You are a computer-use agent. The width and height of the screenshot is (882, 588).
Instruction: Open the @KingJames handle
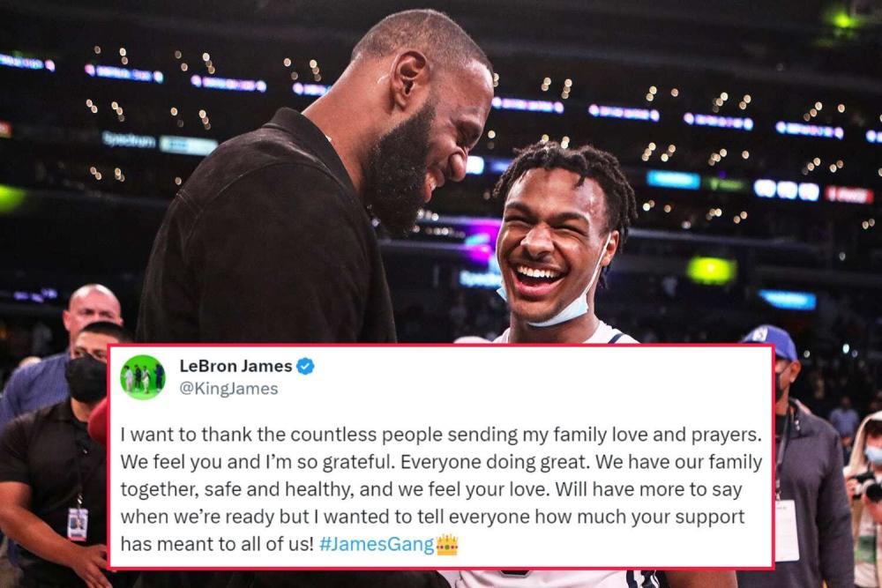click(x=228, y=389)
